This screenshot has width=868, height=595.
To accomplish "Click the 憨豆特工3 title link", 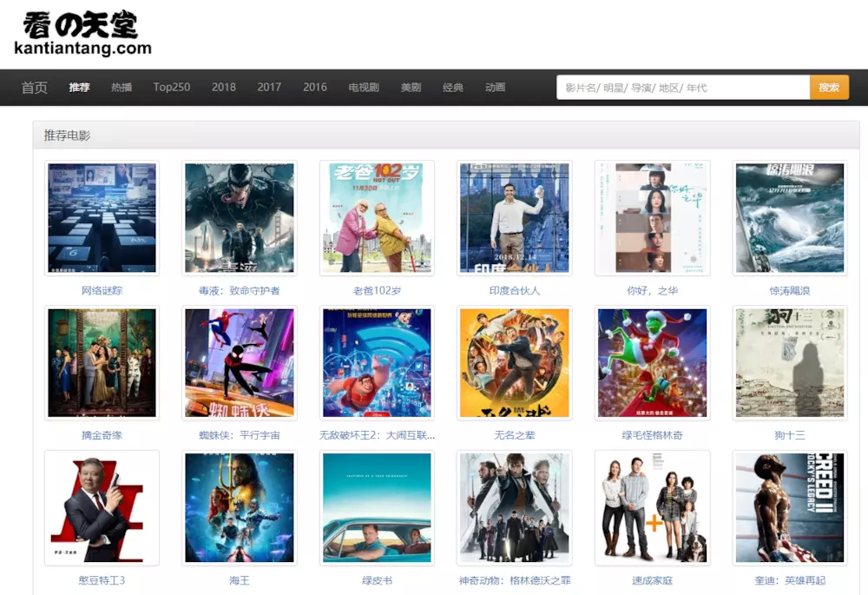I will [102, 580].
